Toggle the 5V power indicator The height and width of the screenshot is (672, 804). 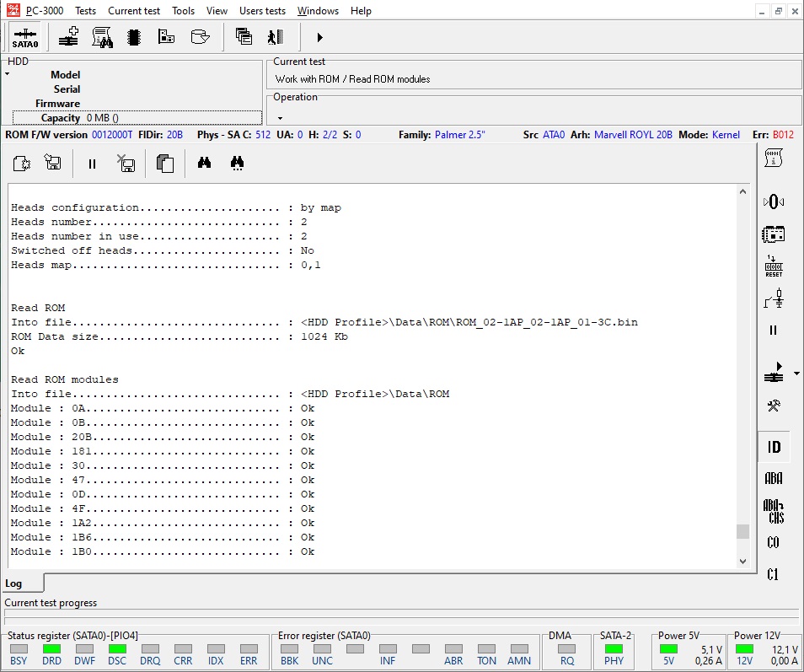[668, 649]
